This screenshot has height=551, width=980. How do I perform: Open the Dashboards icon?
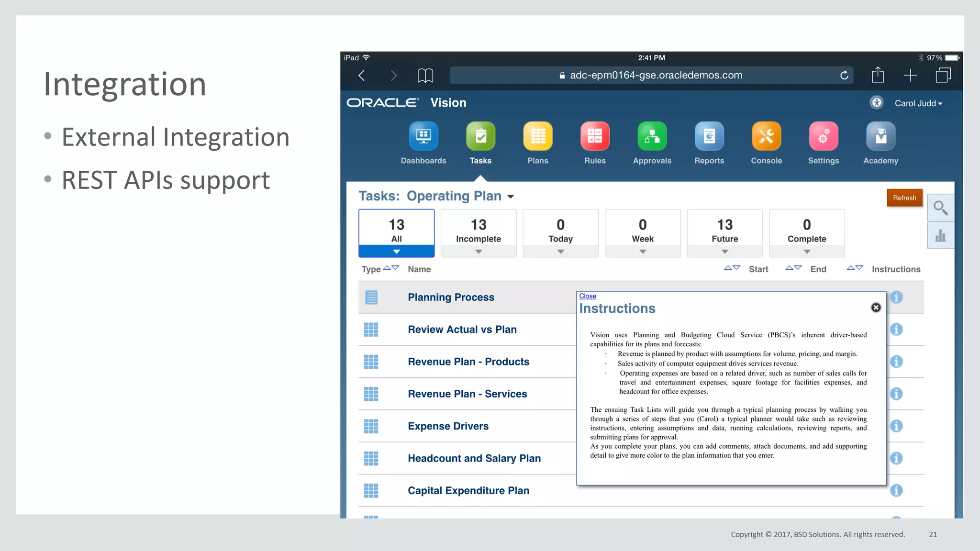[423, 137]
